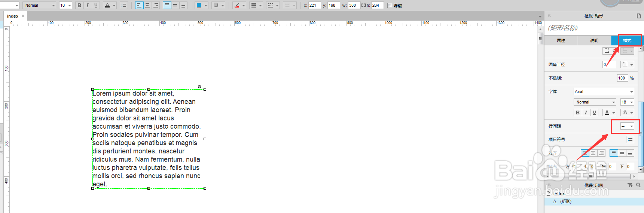Image resolution: width=644 pixels, height=213 pixels.
Task: Click the outline search magnifier icon
Action: pyautogui.click(x=638, y=185)
